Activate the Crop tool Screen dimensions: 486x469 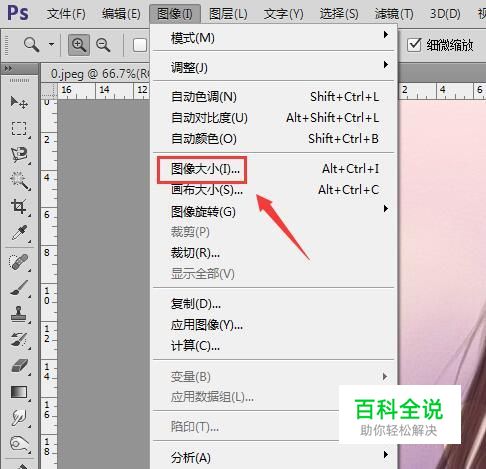click(19, 206)
